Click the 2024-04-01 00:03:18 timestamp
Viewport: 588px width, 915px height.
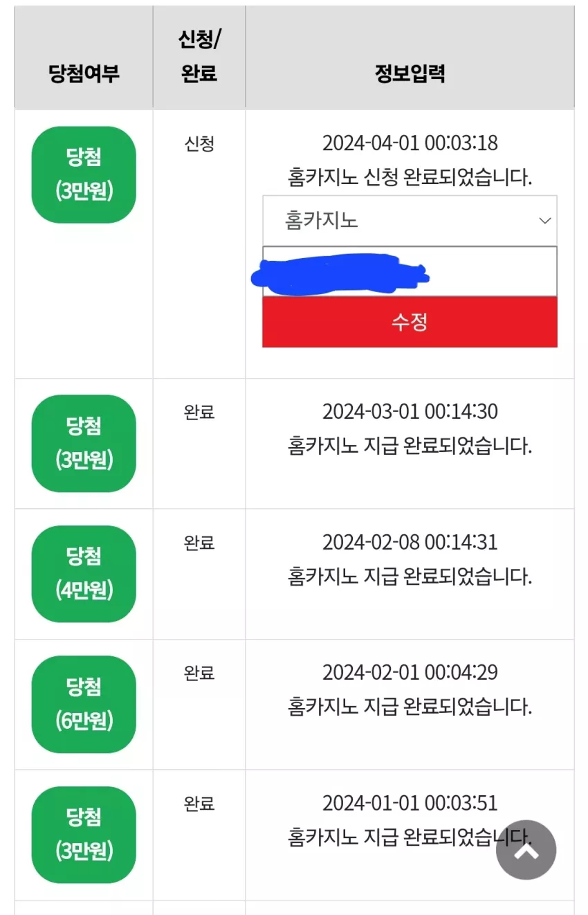[410, 143]
